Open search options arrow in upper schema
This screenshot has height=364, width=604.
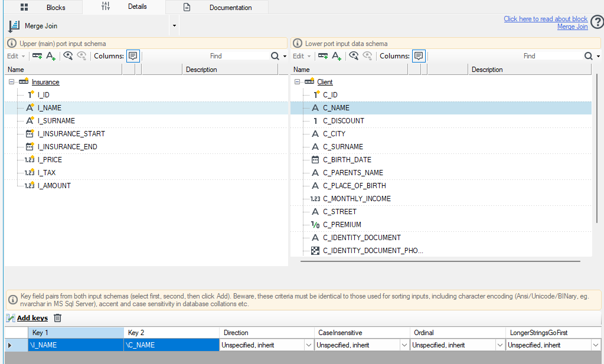pyautogui.click(x=285, y=56)
